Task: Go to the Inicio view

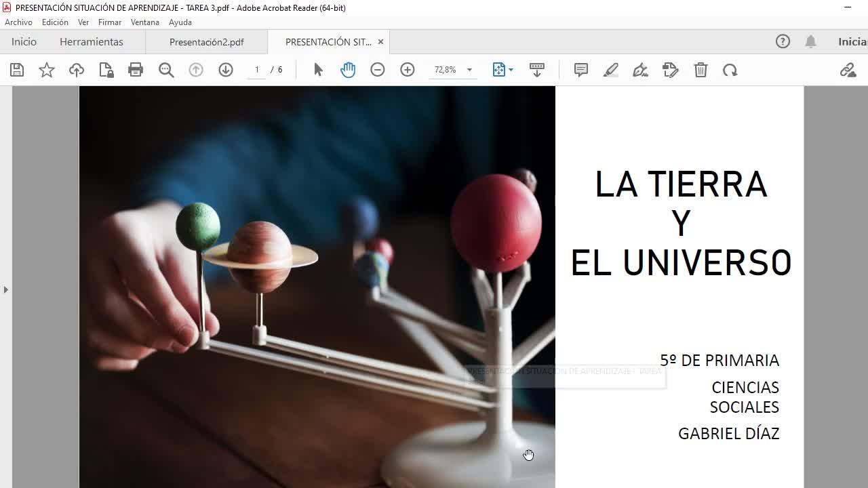Action: (24, 42)
